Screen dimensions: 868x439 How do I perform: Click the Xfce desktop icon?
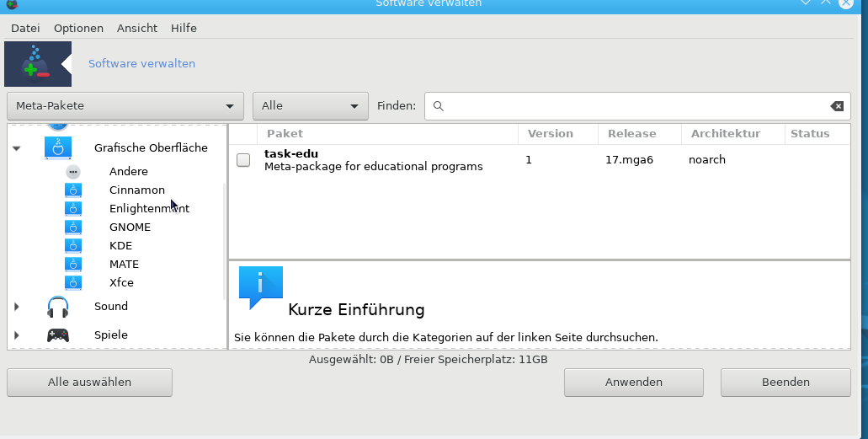pos(73,283)
